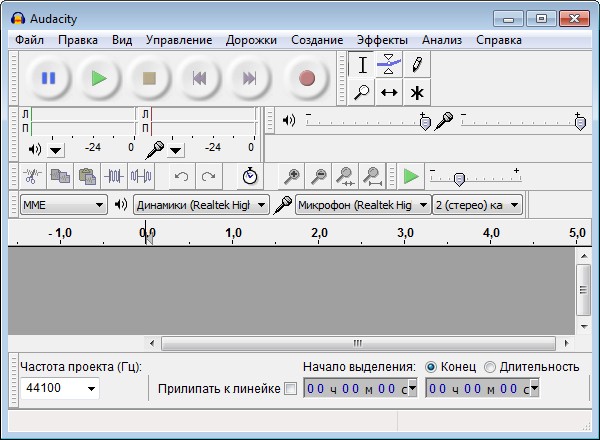Screen dimensions: 600x440
Task: Choose the Draw pencil tool
Action: [x=417, y=65]
